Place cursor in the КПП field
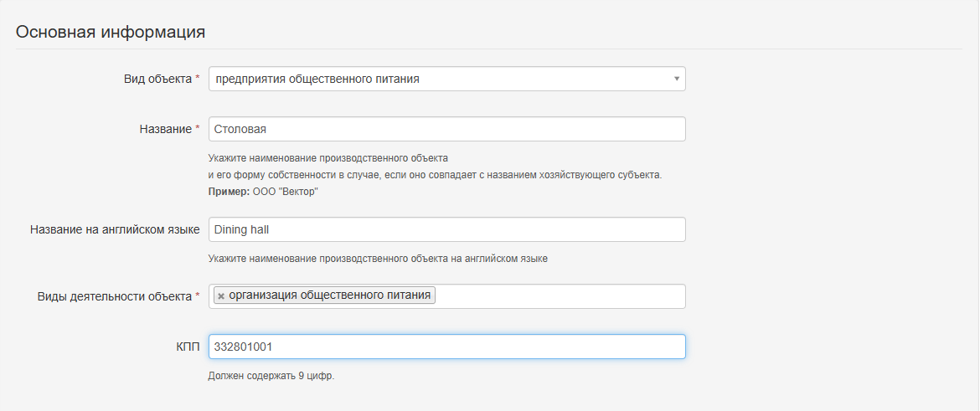The image size is (980, 411). (x=446, y=347)
